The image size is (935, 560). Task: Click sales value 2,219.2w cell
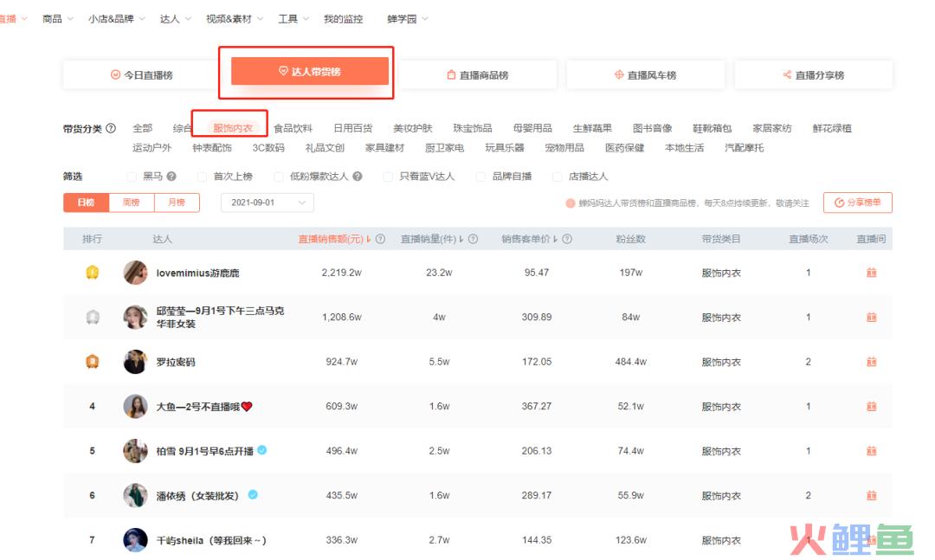tap(342, 273)
